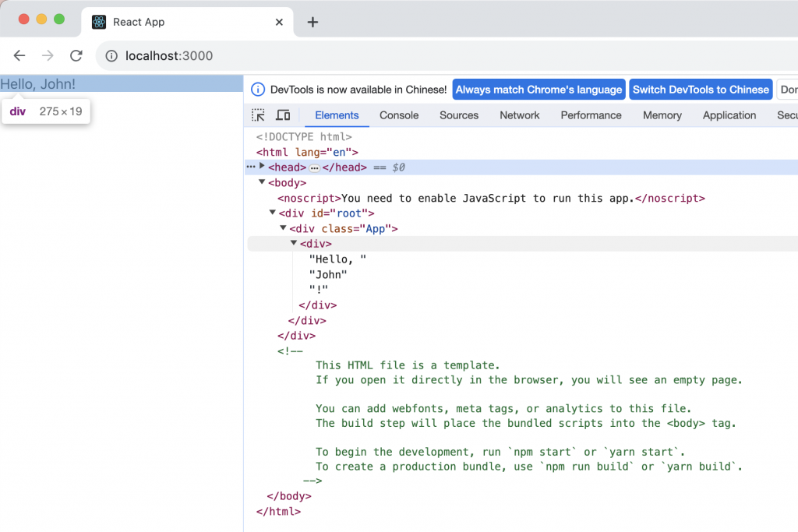Select the React App browser tab
Viewport: 798px width, 532px height.
point(187,22)
